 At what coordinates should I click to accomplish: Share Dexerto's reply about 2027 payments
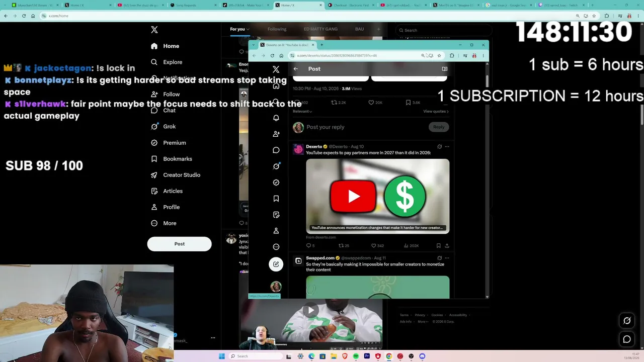(447, 246)
